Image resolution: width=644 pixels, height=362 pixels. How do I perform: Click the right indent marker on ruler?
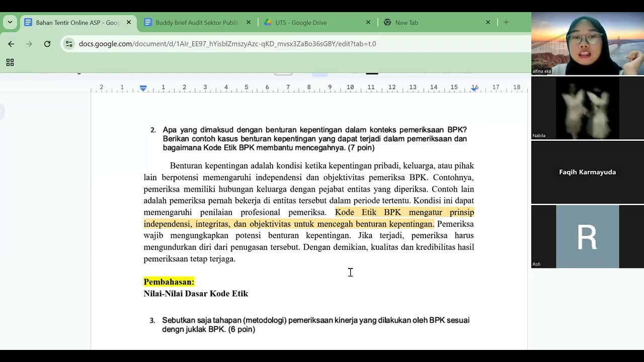pos(474,88)
